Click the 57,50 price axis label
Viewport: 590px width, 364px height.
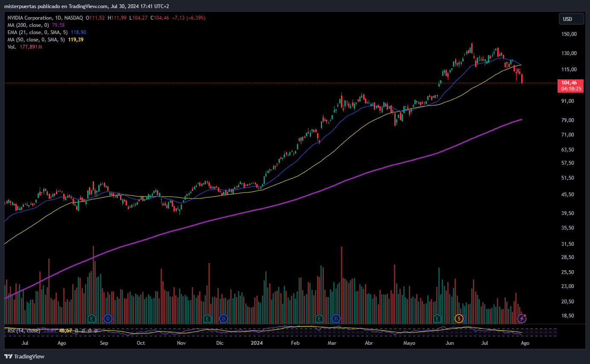click(x=567, y=163)
